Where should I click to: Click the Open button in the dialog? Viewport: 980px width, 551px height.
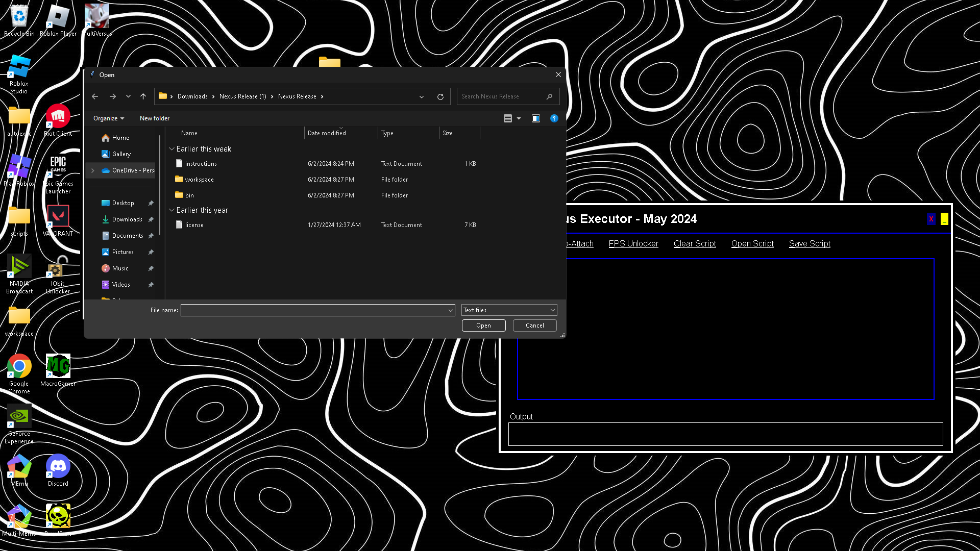[483, 325]
